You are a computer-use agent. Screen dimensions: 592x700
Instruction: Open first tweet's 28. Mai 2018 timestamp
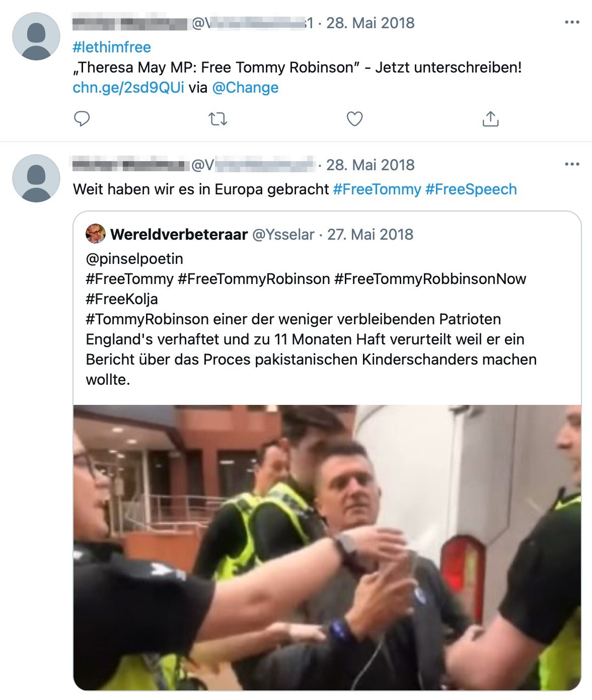(x=371, y=23)
